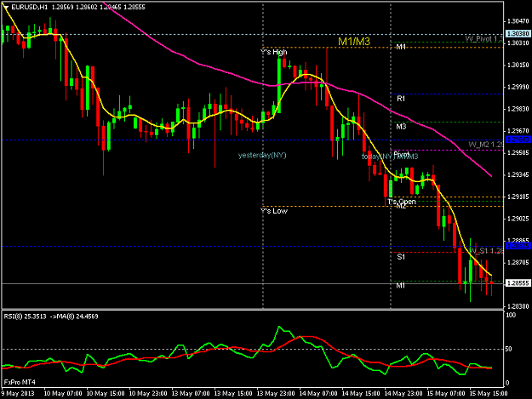Click the 1.29345 price scale value
The width and height of the screenshot is (532, 399).
[518, 174]
